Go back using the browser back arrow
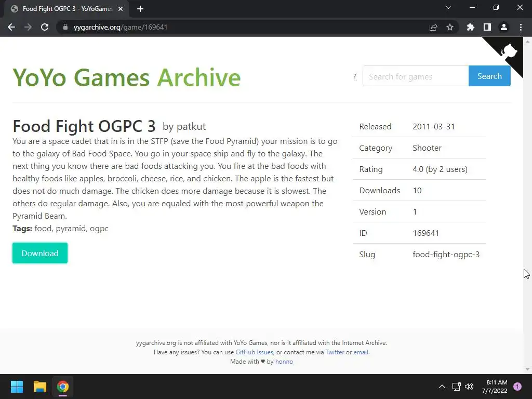 (11, 27)
